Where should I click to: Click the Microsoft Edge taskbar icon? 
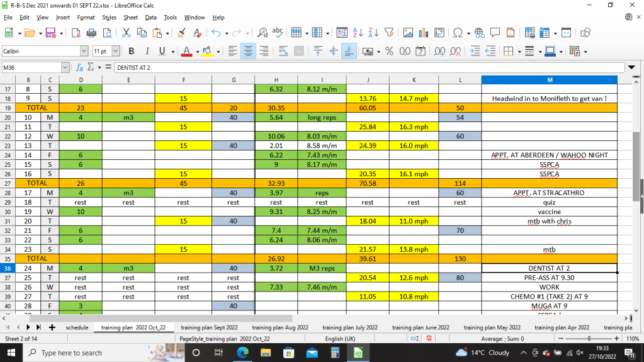coord(243,353)
